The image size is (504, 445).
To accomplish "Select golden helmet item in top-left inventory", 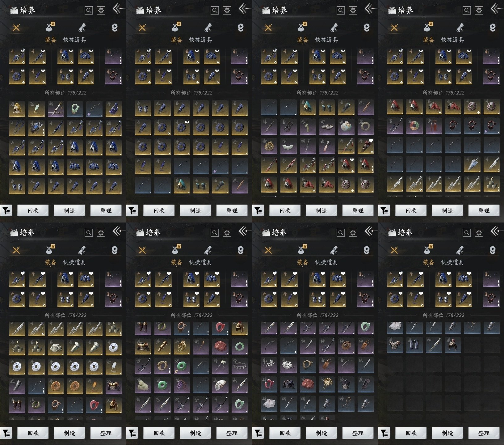I will 17,109.
